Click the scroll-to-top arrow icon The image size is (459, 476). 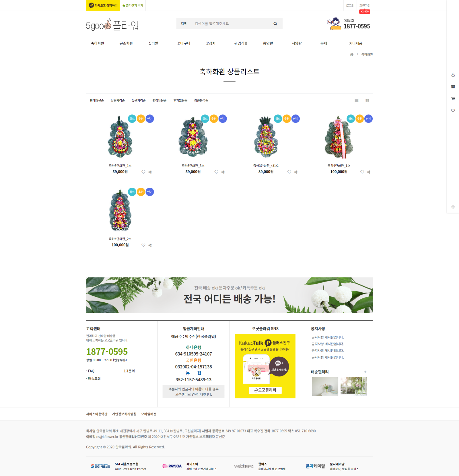click(x=453, y=207)
